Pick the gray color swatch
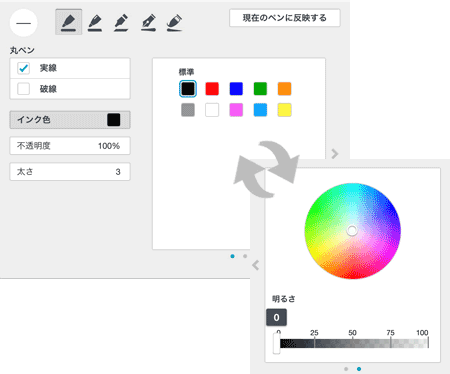This screenshot has height=374, width=450. pos(188,110)
